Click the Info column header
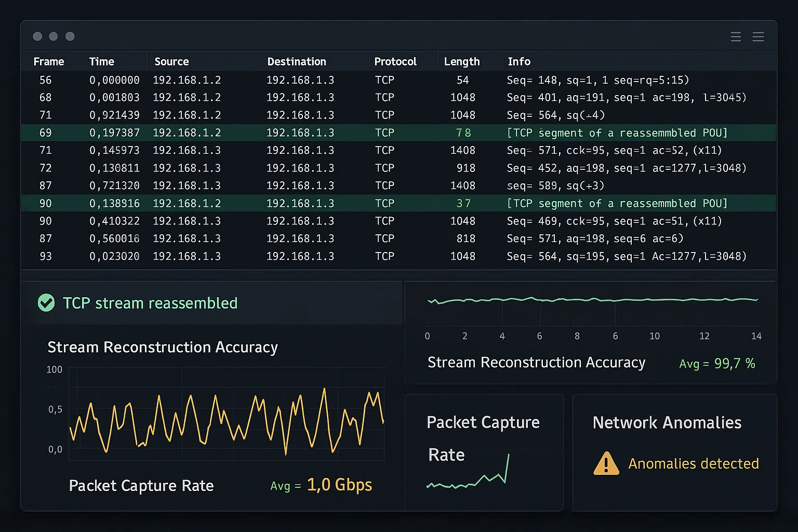Screen dimensions: 798x532 [x=519, y=61]
